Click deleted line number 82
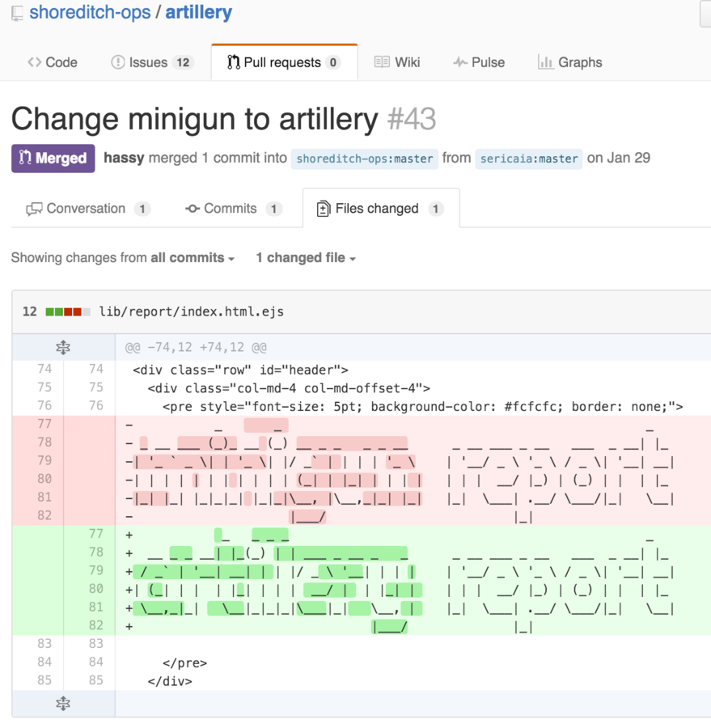 coord(44,515)
